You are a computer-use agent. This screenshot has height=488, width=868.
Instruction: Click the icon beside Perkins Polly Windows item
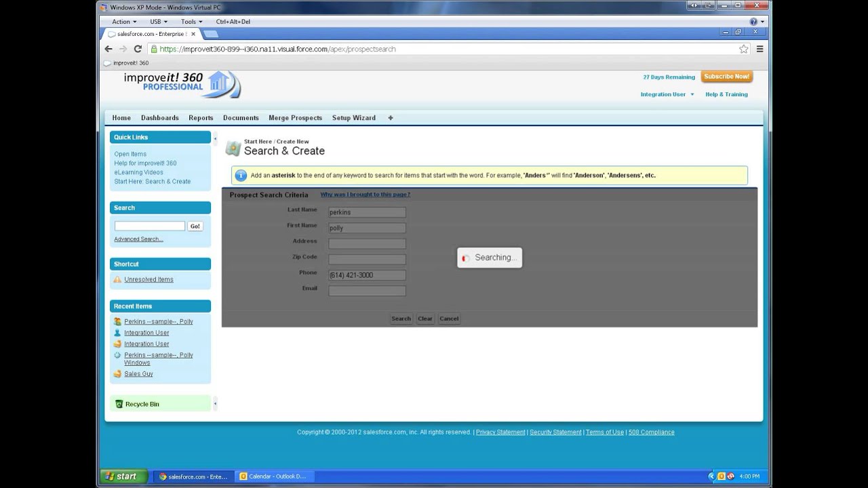[x=117, y=355]
